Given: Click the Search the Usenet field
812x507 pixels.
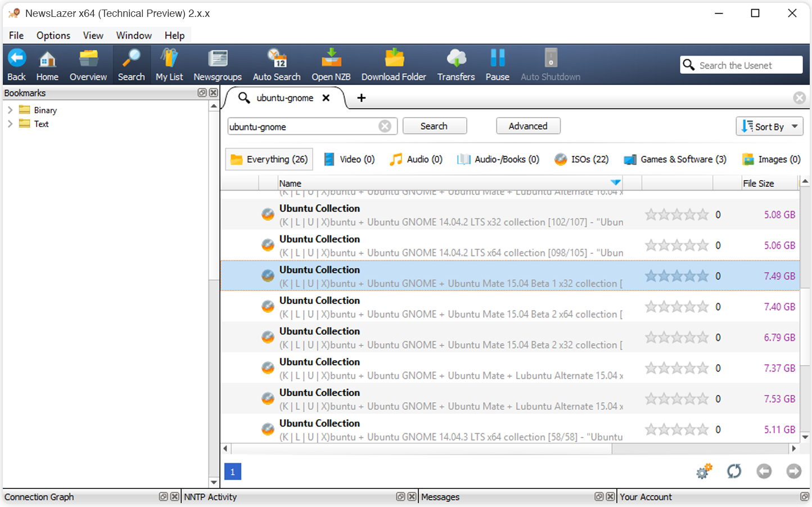Looking at the screenshot, I should [x=747, y=65].
